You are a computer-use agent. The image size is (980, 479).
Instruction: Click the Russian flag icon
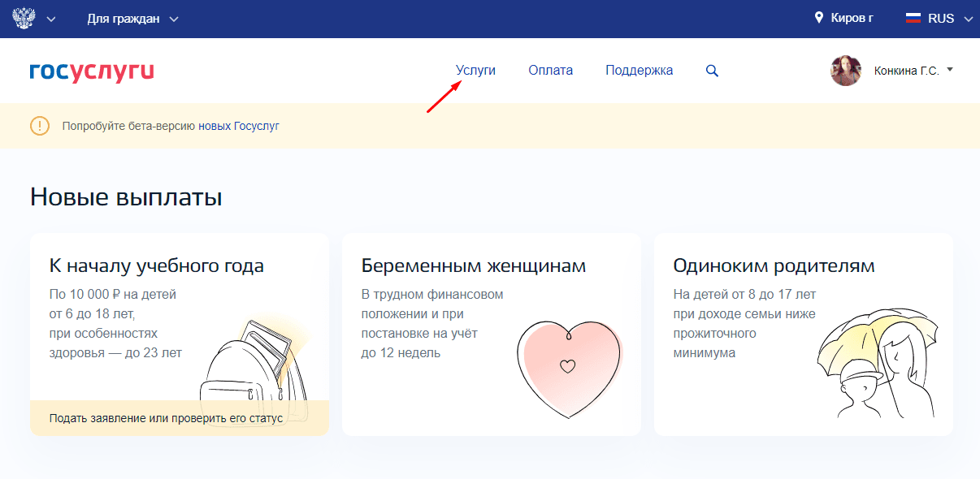[x=913, y=18]
